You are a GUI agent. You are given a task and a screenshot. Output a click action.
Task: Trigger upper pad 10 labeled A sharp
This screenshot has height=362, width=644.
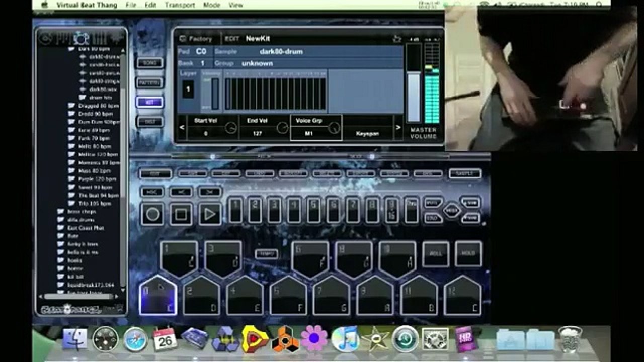tap(397, 259)
